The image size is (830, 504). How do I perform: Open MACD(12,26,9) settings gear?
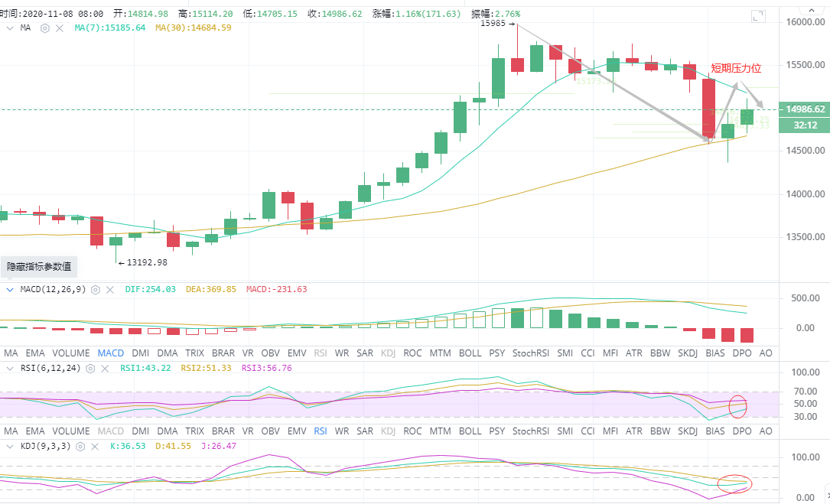pyautogui.click(x=96, y=290)
